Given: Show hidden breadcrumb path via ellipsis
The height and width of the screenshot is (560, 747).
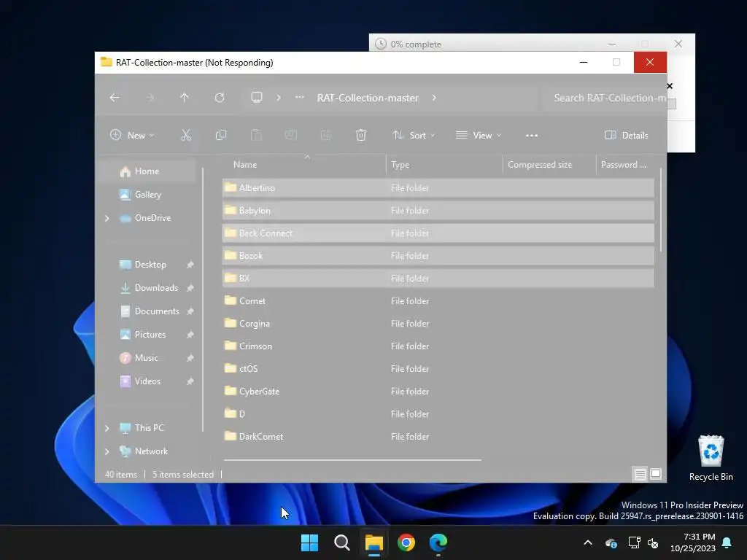Looking at the screenshot, I should [299, 98].
